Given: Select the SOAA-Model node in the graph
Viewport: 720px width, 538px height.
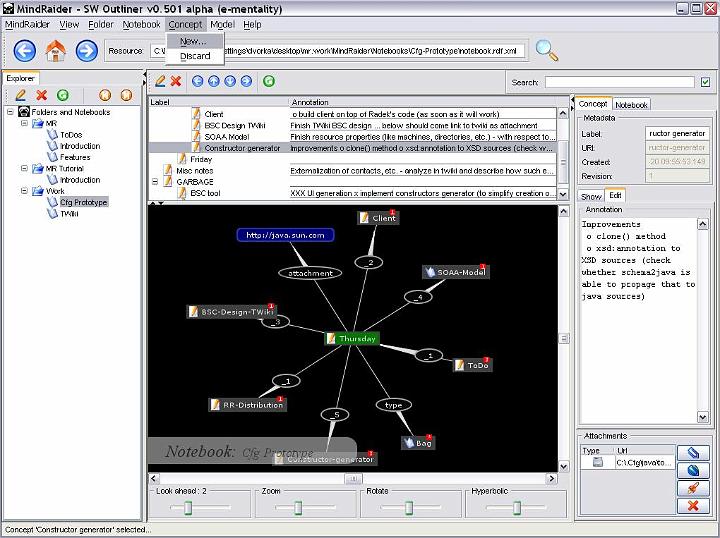Looking at the screenshot, I should coord(456,272).
